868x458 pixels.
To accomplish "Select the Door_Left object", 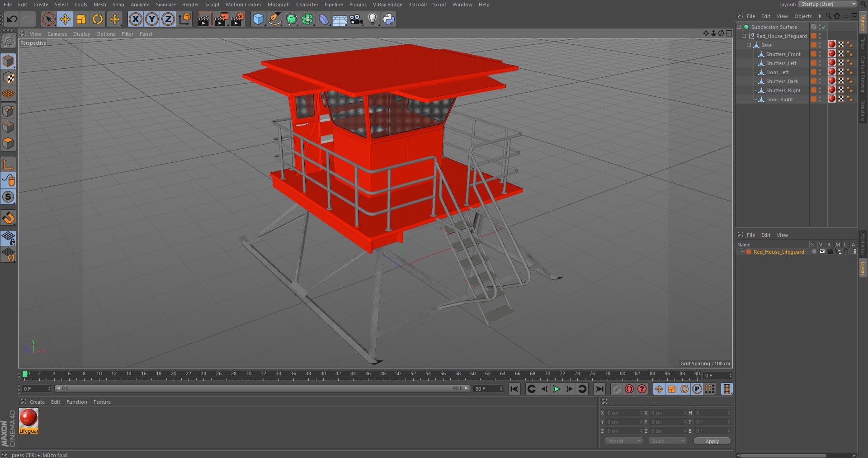I will pos(777,72).
